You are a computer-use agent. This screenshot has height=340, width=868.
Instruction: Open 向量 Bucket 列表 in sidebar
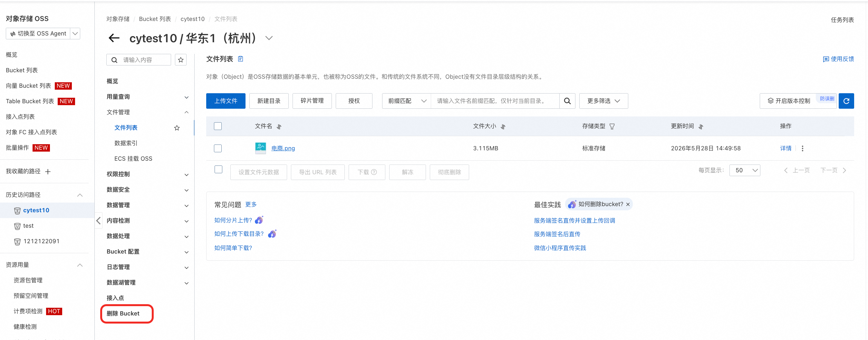click(x=28, y=86)
